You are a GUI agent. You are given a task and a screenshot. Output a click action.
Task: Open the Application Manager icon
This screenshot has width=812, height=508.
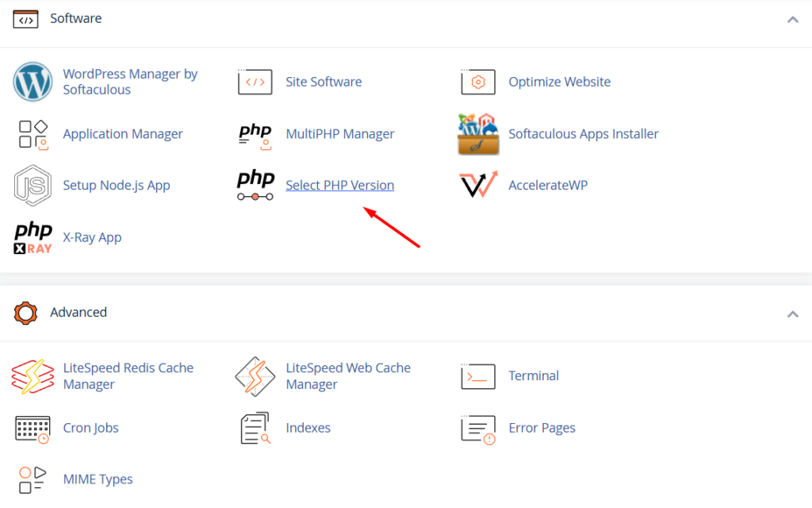coord(33,134)
